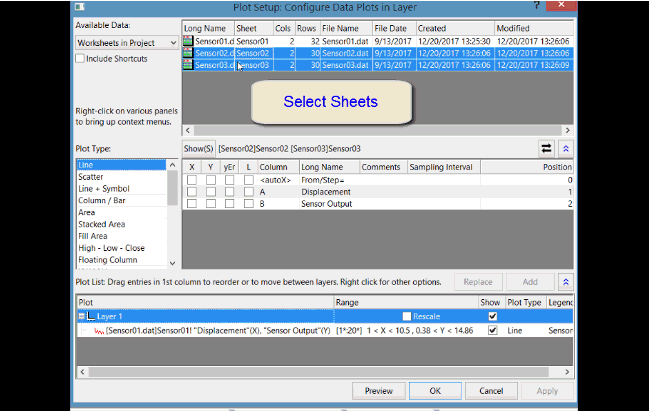Toggle Rescale checkbox on Layer 1
This screenshot has height=418, width=652.
[407, 317]
